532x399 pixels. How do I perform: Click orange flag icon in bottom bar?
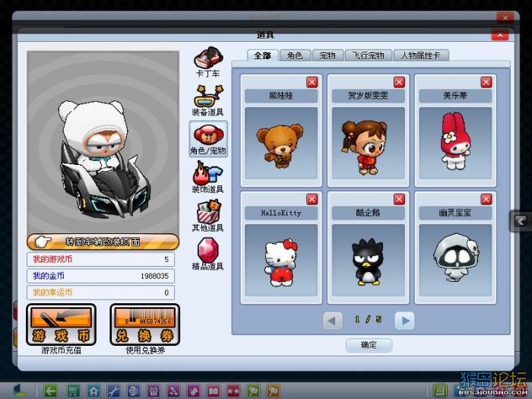tap(274, 391)
